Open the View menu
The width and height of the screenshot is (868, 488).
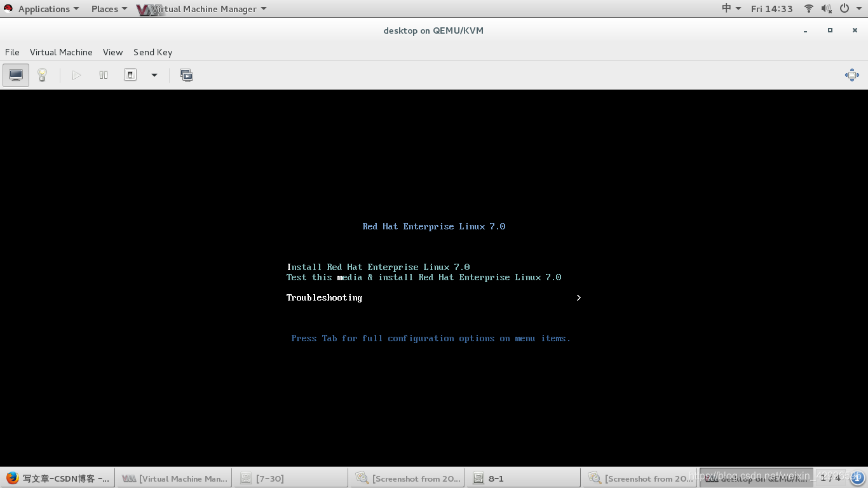coord(112,52)
